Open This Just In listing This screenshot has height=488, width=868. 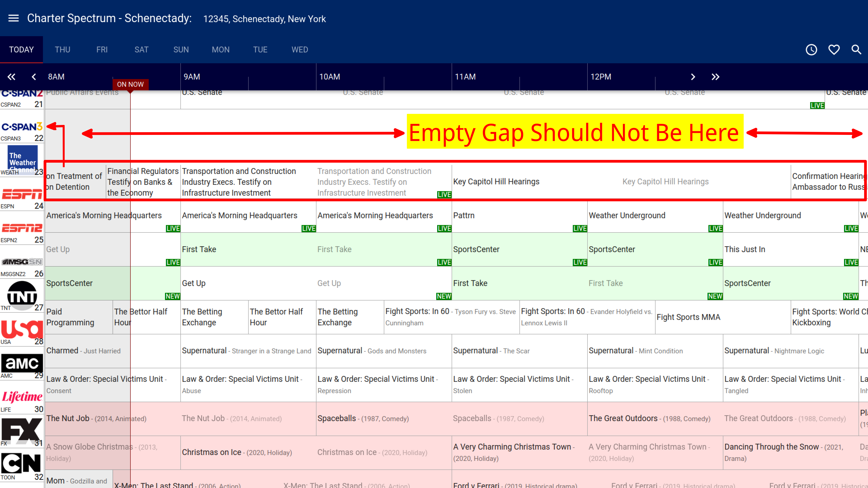tap(790, 249)
